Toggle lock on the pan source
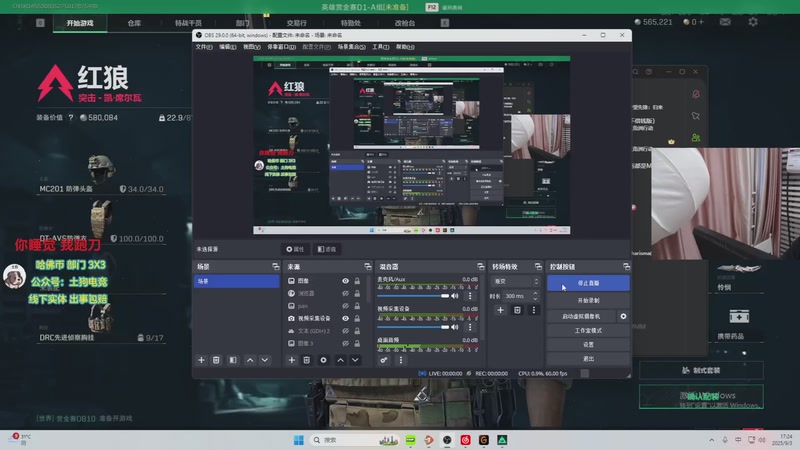Screen dimensions: 800x450 coord(357,306)
